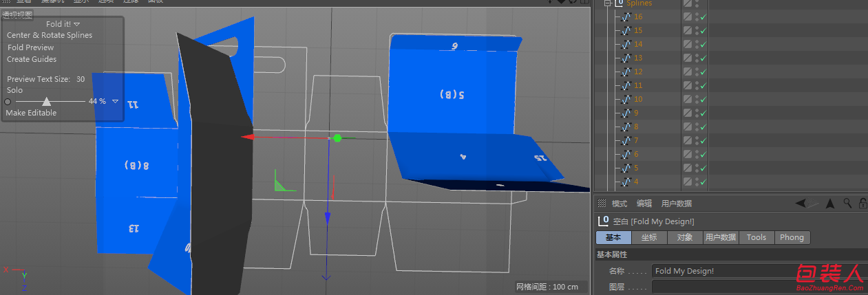This screenshot has height=295, width=868.
Task: Select the spline icon for object 7
Action: click(x=626, y=141)
